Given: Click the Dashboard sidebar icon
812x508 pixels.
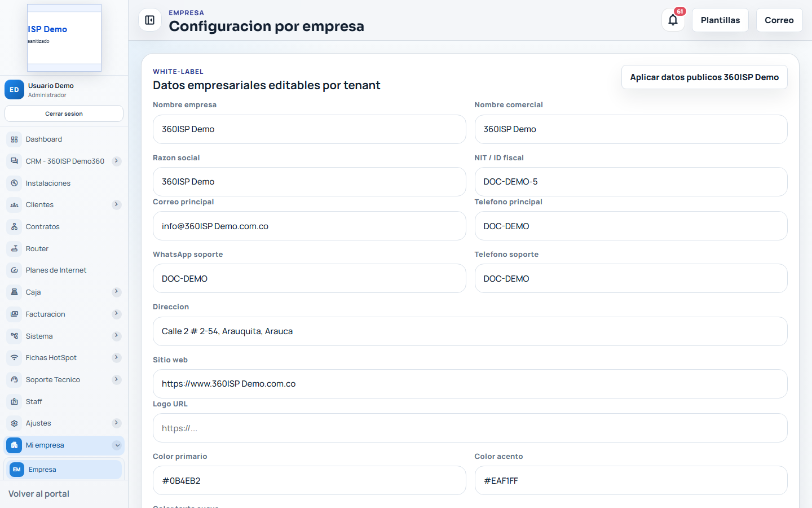Looking at the screenshot, I should 15,139.
